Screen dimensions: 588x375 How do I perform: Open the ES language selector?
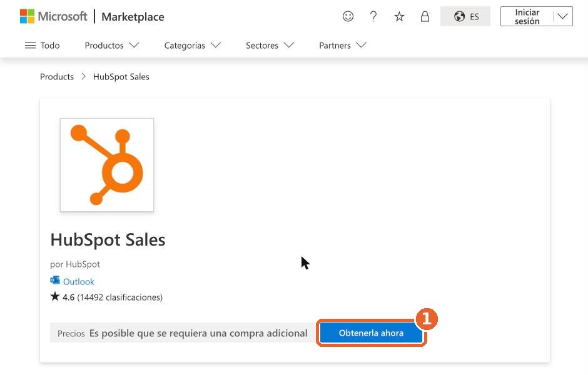pyautogui.click(x=465, y=16)
